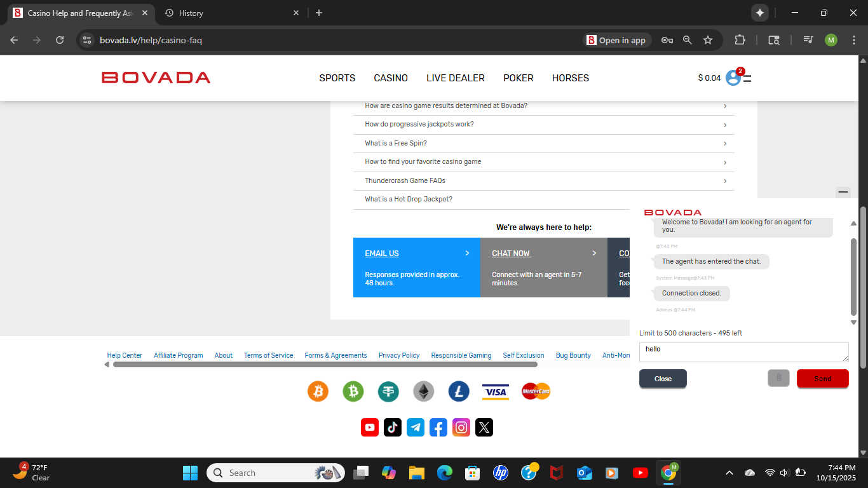Open Microsoft Edge from the taskbar
Viewport: 868px width, 488px height.
(x=444, y=473)
